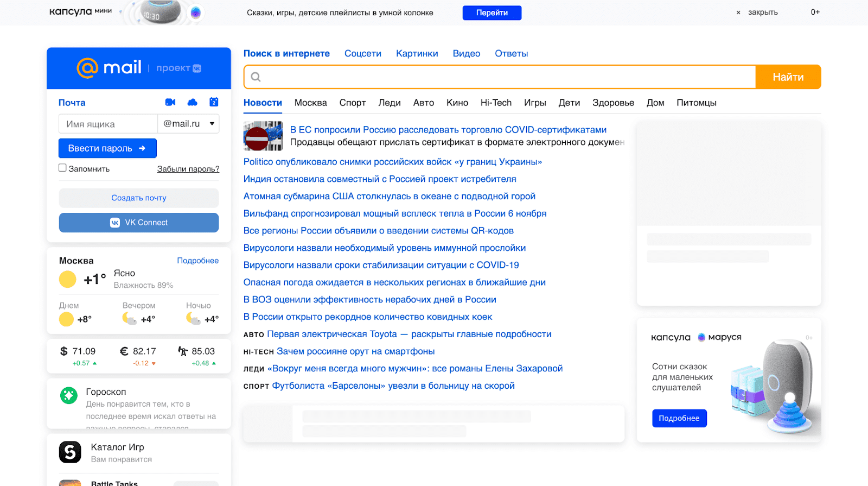Enable the Запомнить checkbox
868x486 pixels.
click(x=62, y=168)
